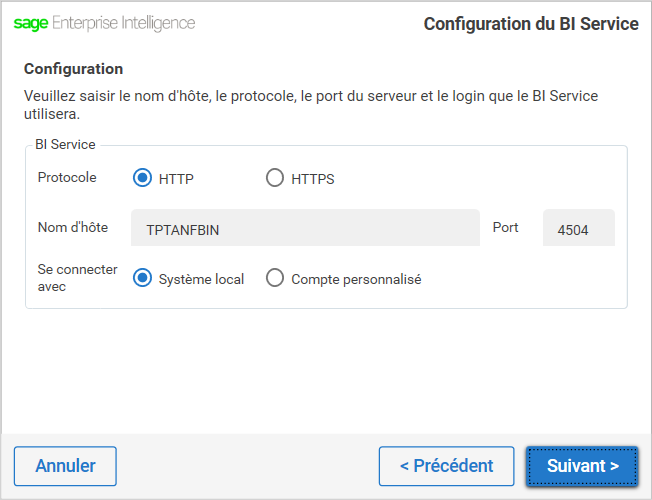
Task: Focus the Port field showing 4504
Action: 579,228
